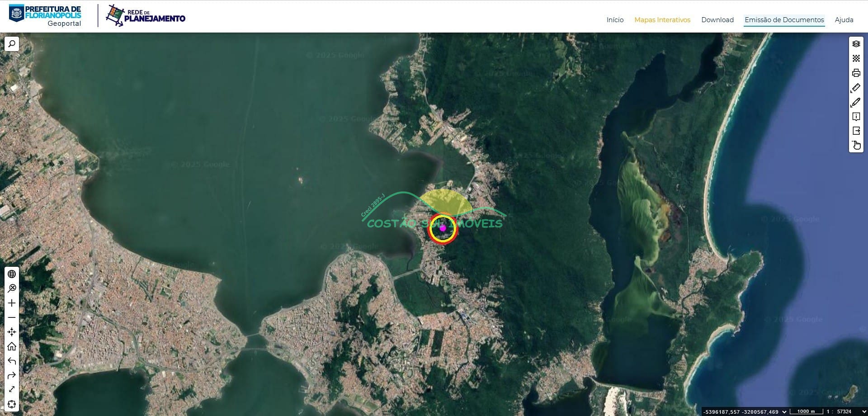Click the export map icon

point(856,131)
